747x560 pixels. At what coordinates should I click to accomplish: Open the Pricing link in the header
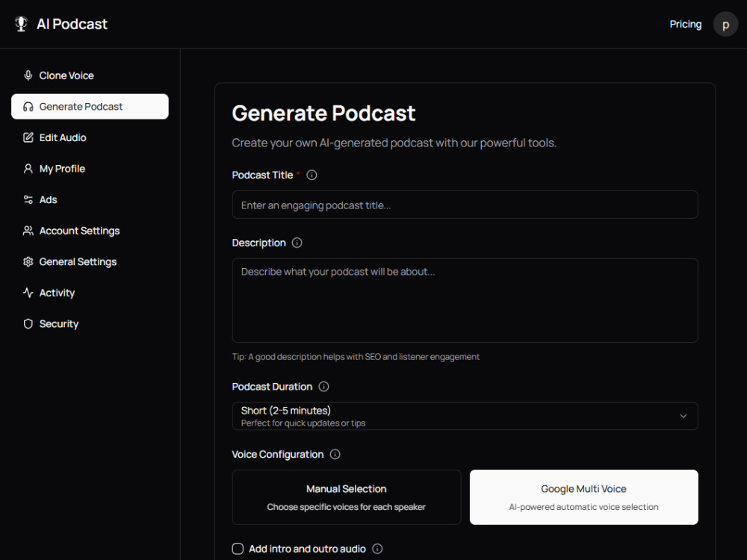(x=685, y=24)
